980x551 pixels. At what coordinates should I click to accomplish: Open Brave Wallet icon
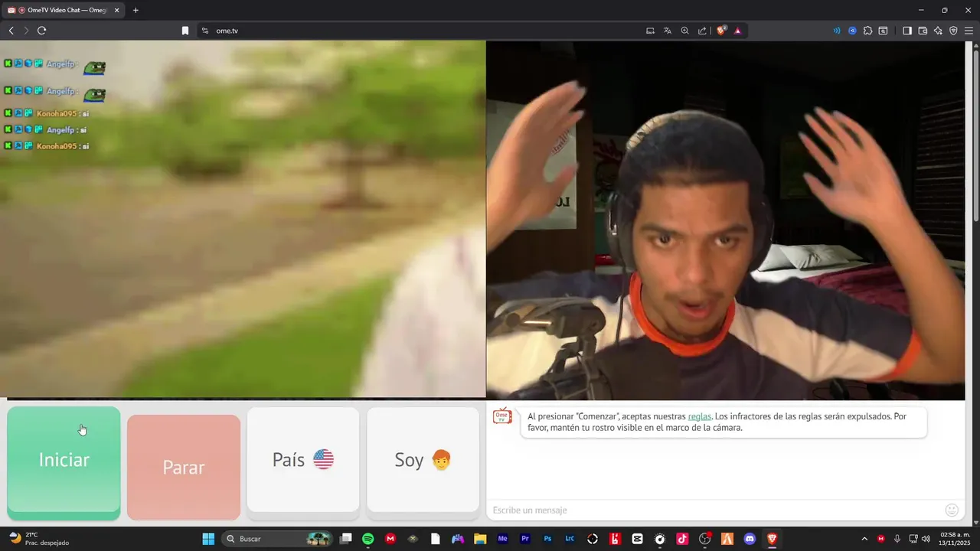923,31
